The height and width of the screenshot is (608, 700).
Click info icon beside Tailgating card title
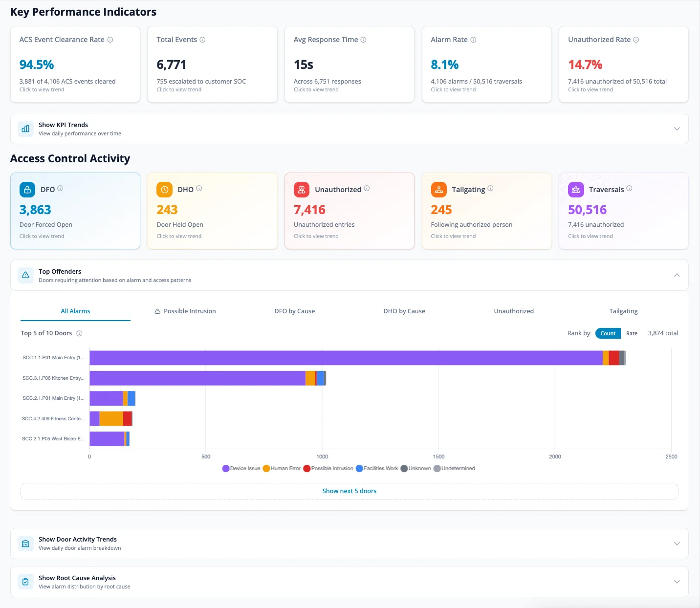tap(490, 188)
